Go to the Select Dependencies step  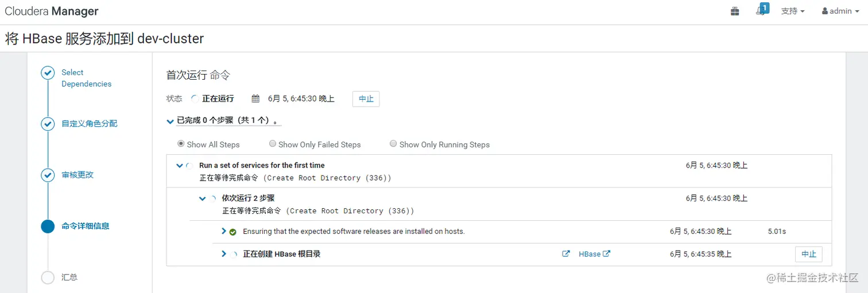87,78
